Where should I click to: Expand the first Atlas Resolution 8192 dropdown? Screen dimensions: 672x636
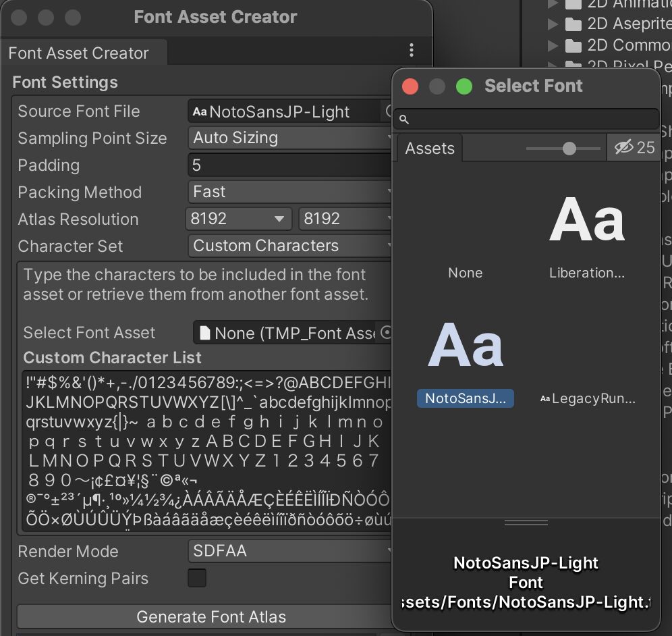tap(238, 219)
